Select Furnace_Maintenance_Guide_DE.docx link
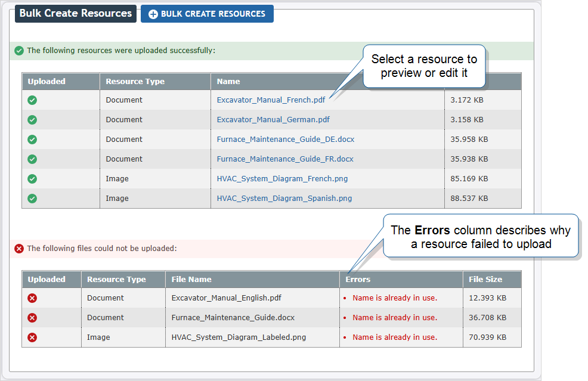The height and width of the screenshot is (381, 588). pos(286,140)
